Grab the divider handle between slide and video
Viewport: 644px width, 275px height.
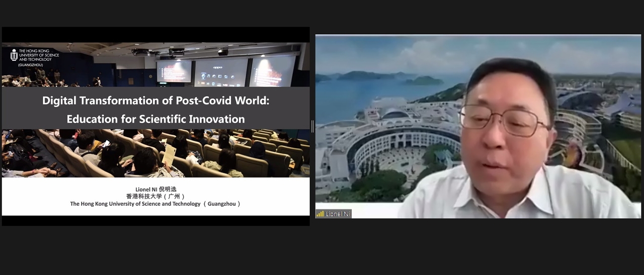tap(312, 126)
